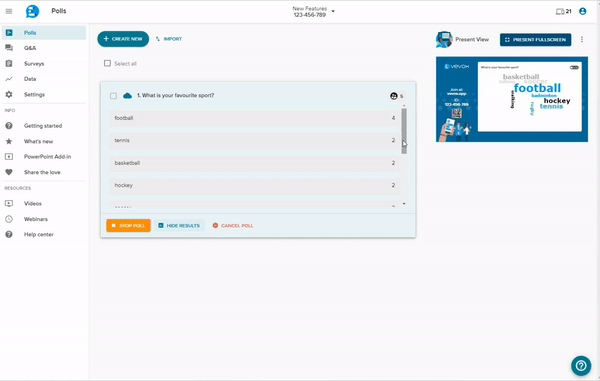The width and height of the screenshot is (600, 381).
Task: Open PowerPoint Add-in link
Action: (47, 157)
